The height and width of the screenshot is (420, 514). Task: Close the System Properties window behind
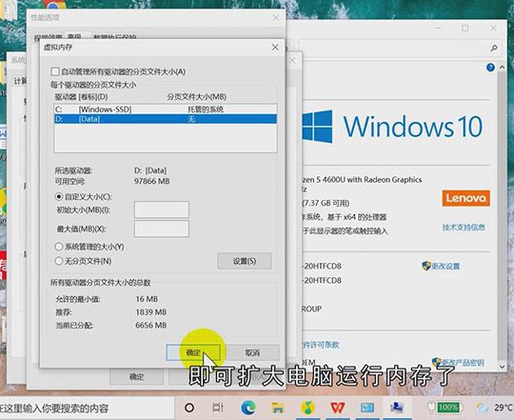click(293, 61)
